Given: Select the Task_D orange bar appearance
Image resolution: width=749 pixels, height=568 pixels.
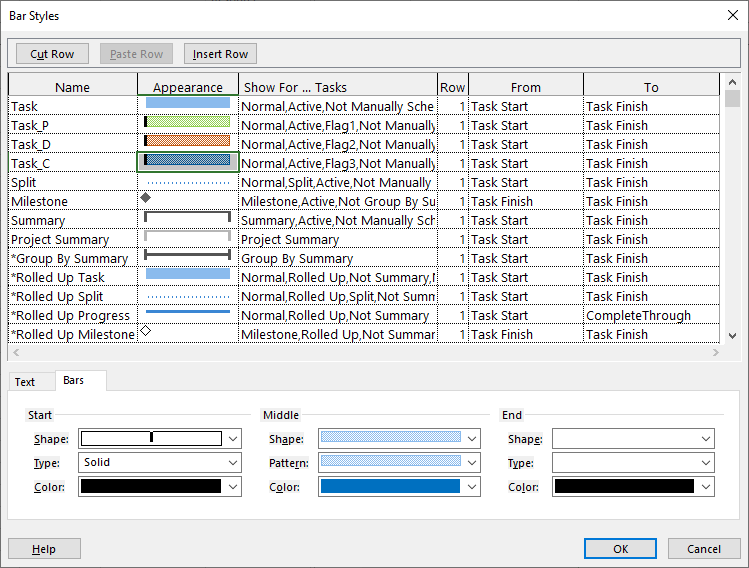Looking at the screenshot, I should [188, 143].
